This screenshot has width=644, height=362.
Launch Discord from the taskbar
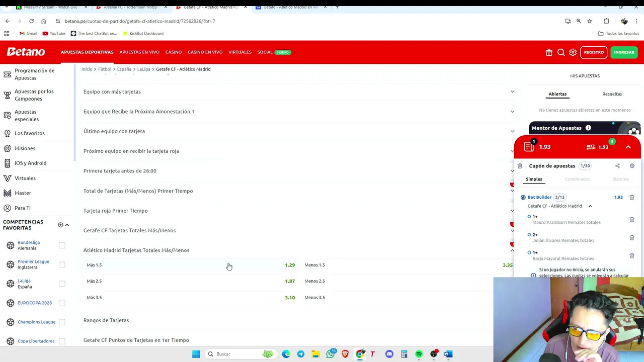tap(389, 354)
